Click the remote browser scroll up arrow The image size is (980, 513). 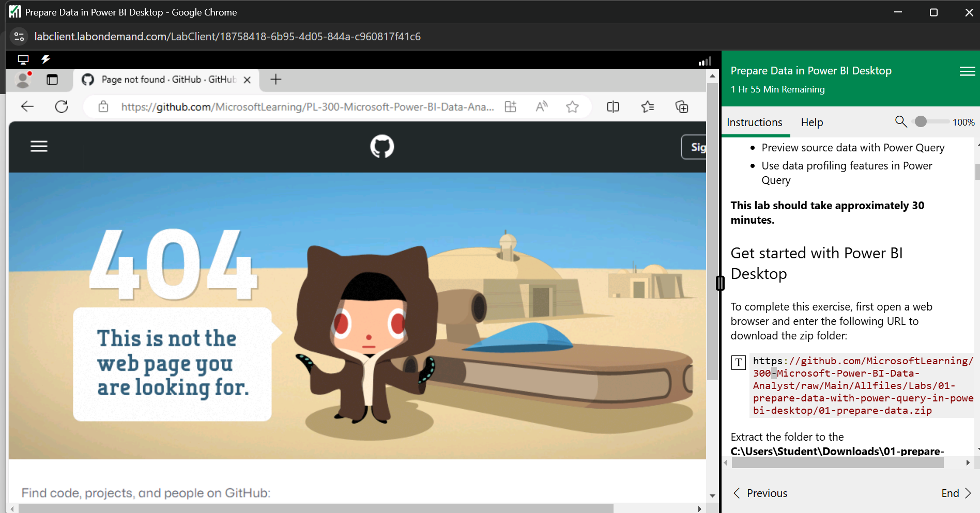click(712, 76)
